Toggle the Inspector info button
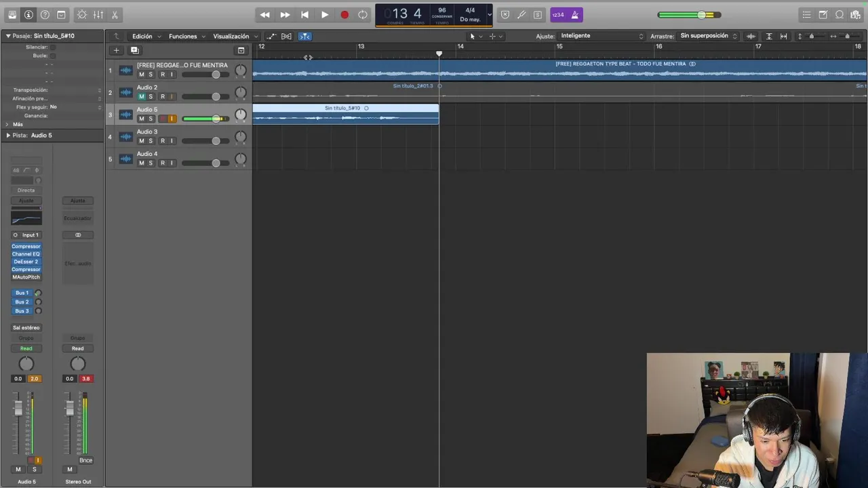This screenshot has height=488, width=868. (28, 15)
